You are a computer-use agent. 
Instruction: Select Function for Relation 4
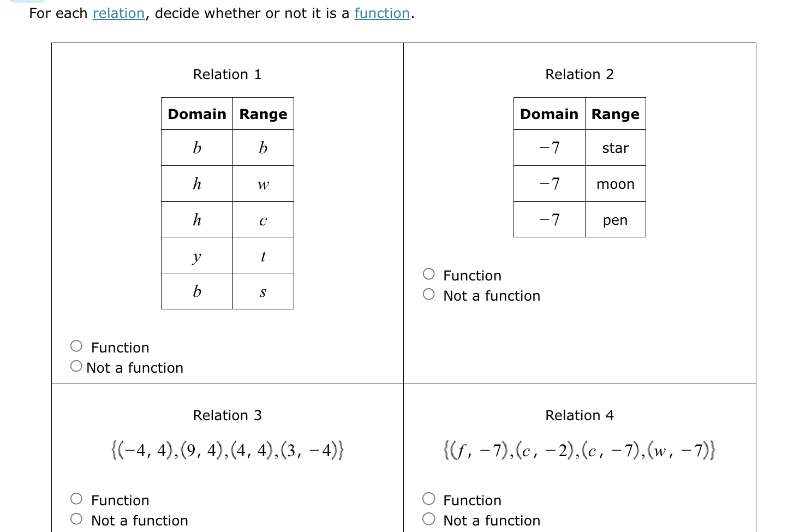point(429,498)
